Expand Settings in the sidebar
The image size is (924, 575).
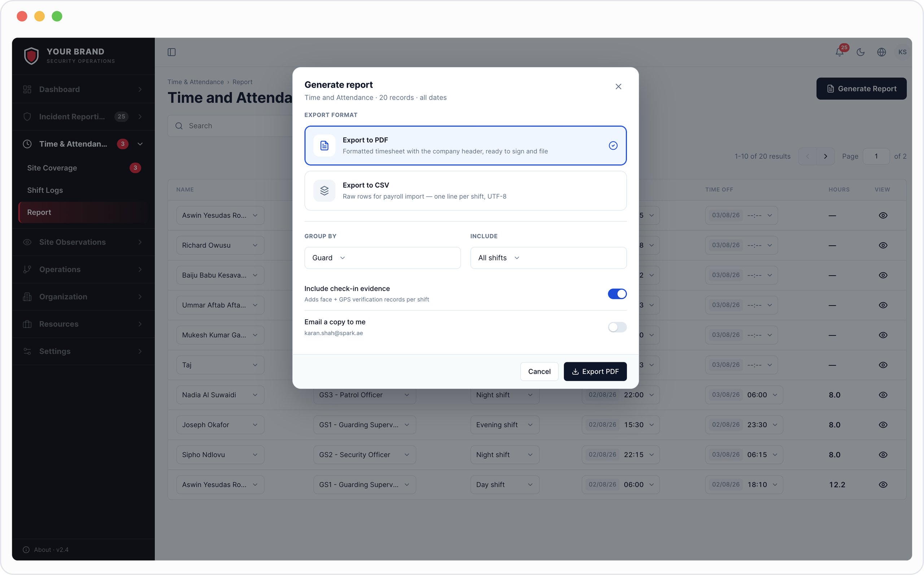coord(83,351)
